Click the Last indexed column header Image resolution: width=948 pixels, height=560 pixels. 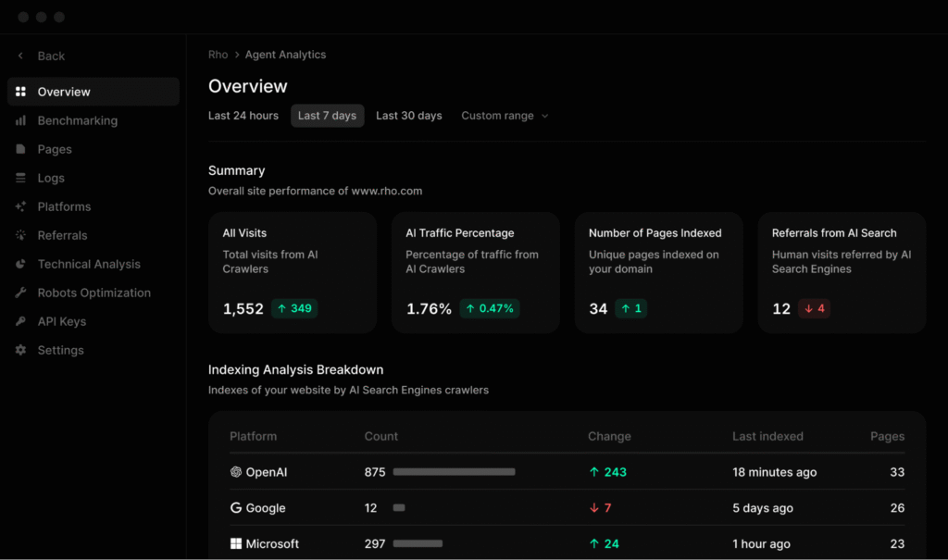(767, 436)
